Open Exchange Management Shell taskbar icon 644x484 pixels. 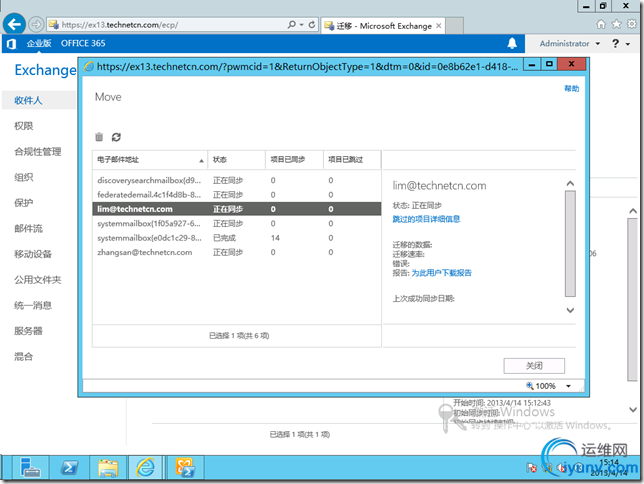tap(185, 468)
